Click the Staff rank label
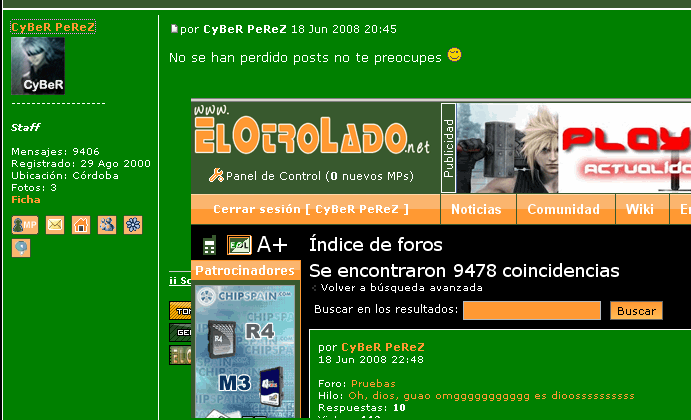This screenshot has height=420, width=691. (x=26, y=127)
